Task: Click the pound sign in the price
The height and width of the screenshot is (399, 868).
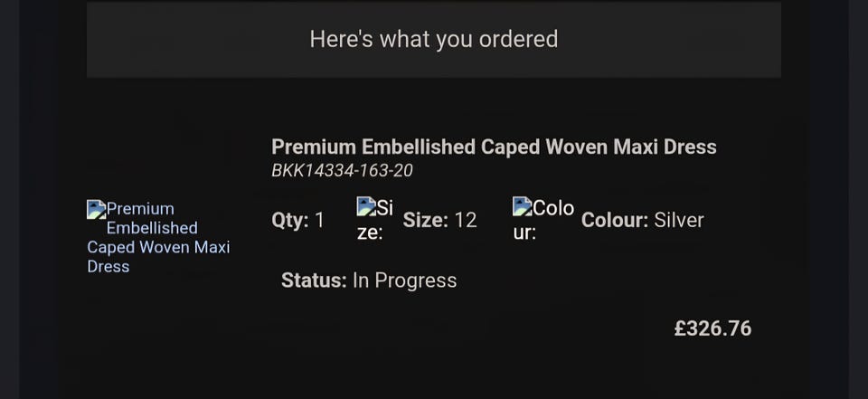Action: (680, 328)
